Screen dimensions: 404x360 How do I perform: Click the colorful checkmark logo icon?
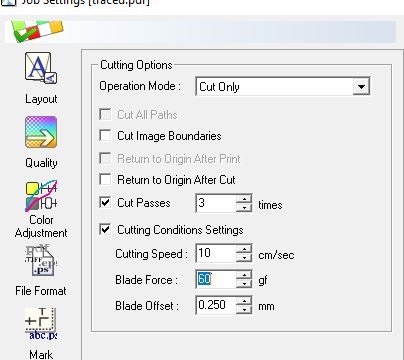point(37,31)
